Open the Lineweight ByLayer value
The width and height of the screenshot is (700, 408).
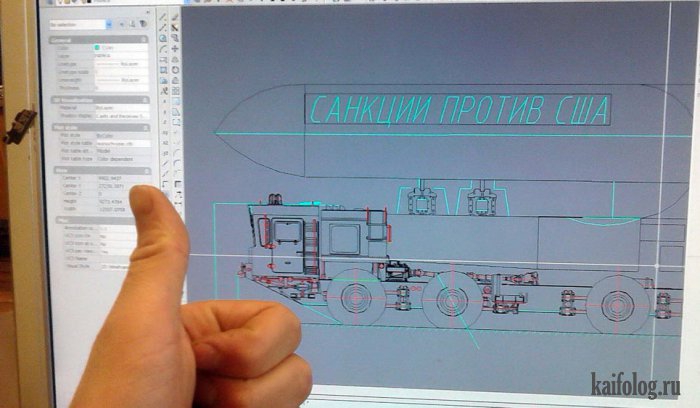(x=121, y=80)
